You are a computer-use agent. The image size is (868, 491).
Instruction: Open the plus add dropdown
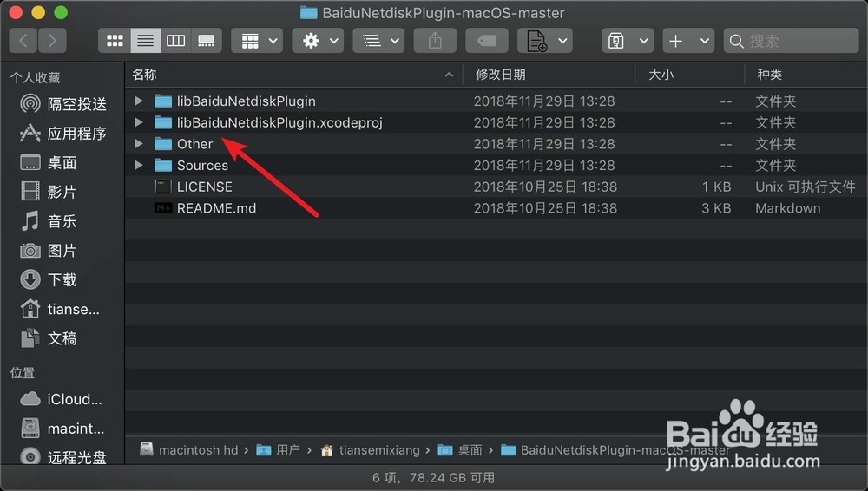pos(688,41)
